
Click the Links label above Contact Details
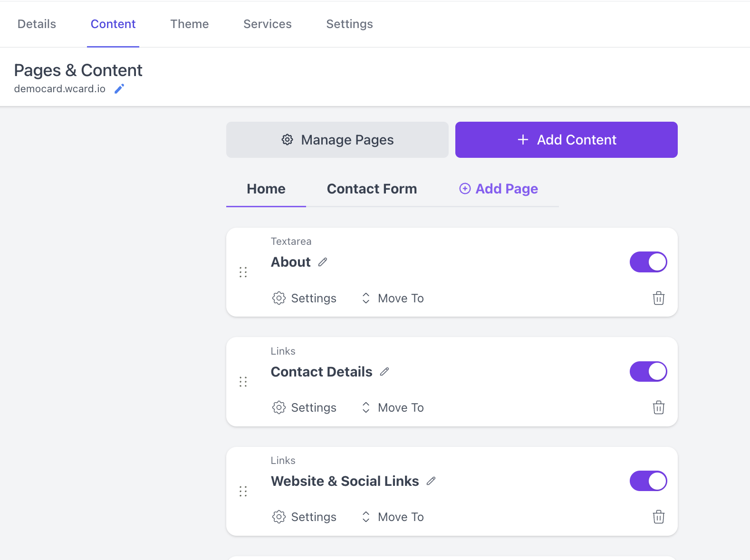[x=283, y=351]
